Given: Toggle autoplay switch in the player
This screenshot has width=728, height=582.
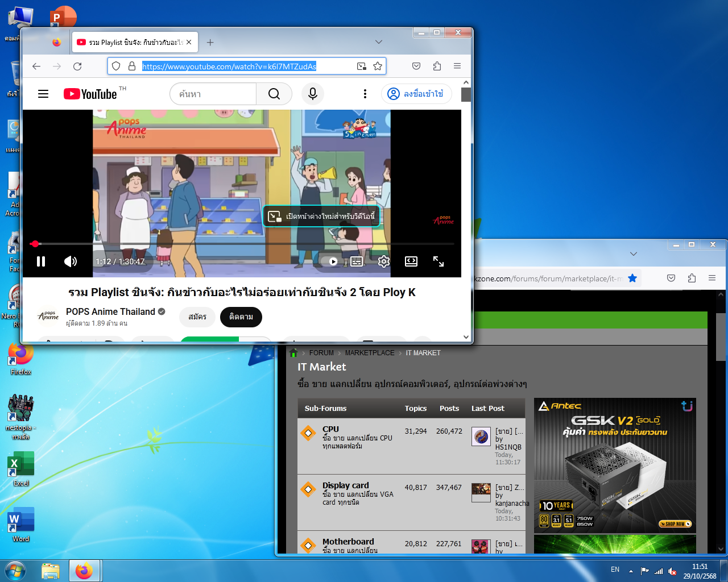Looking at the screenshot, I should pyautogui.click(x=330, y=261).
